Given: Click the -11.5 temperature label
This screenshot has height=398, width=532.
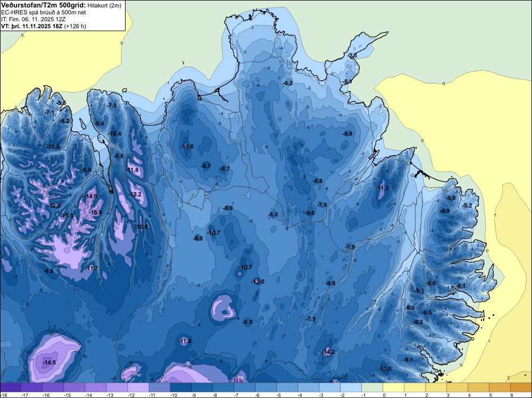Looking at the screenshot, I should tap(67, 216).
